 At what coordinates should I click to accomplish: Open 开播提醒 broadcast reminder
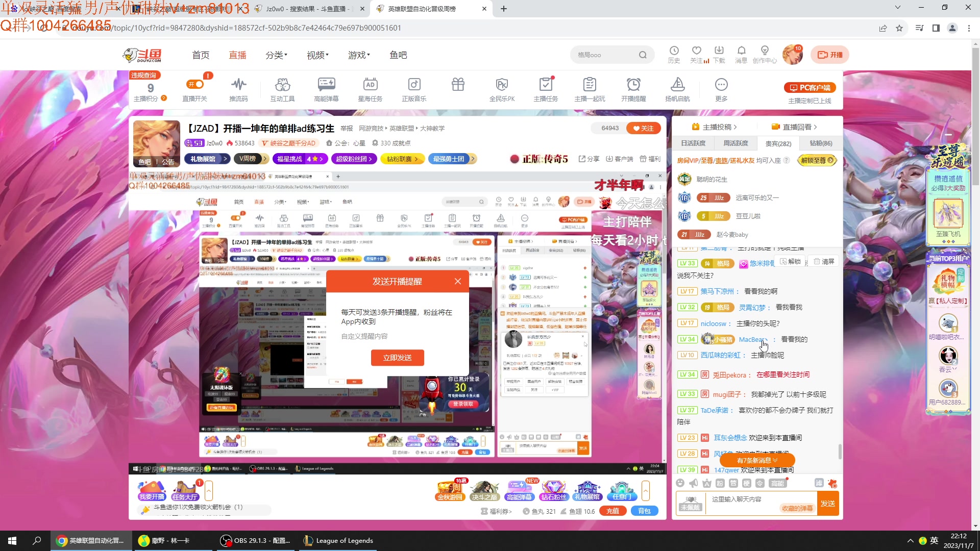coord(633,89)
